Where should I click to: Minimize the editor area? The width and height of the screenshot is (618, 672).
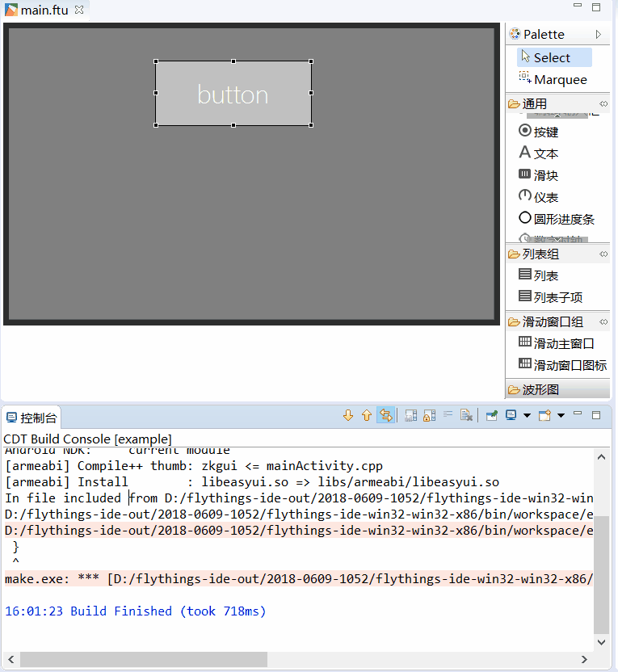(x=578, y=5)
